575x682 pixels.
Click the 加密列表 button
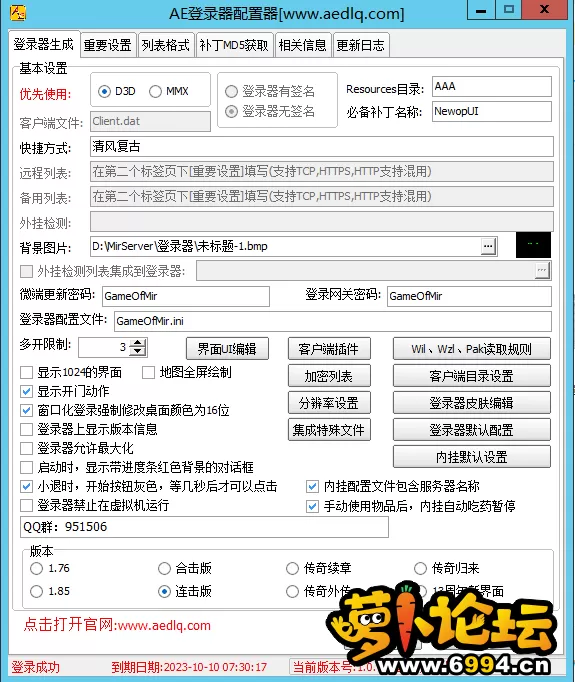pyautogui.click(x=329, y=376)
